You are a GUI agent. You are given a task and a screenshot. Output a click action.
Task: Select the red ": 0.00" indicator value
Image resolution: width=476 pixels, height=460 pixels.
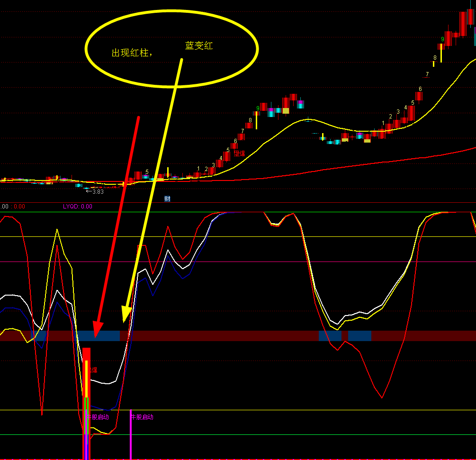coord(18,207)
